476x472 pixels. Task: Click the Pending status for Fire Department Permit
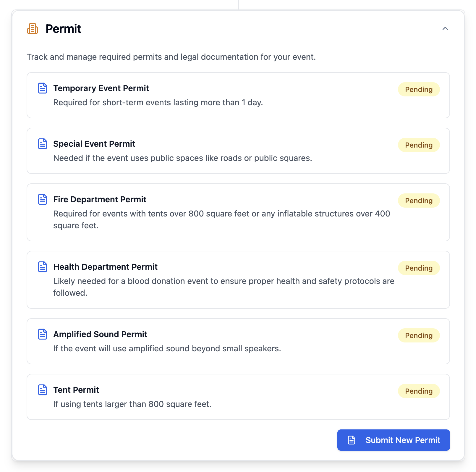tap(419, 201)
